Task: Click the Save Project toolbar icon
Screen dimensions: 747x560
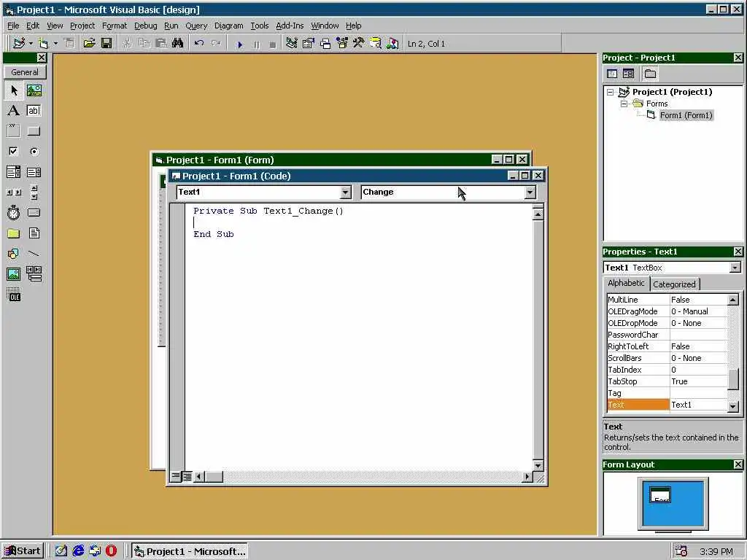Action: coord(107,43)
